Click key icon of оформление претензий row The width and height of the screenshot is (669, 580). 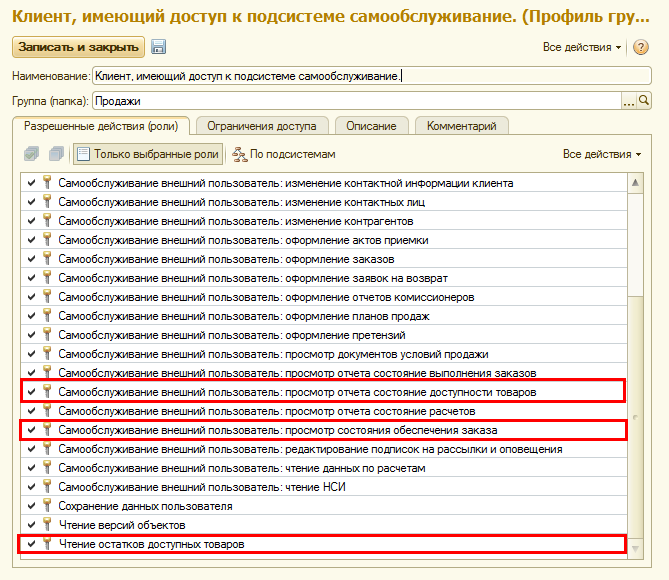pyautogui.click(x=47, y=335)
